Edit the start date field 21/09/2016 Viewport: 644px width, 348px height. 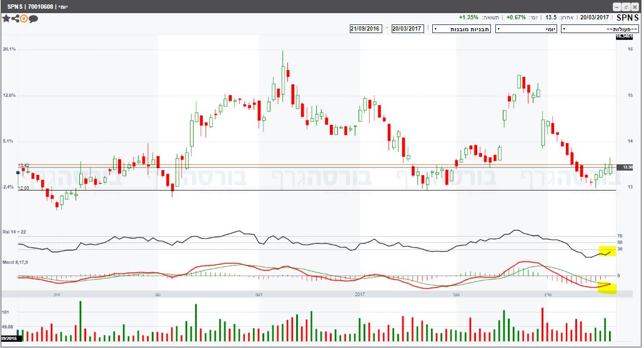[x=365, y=29]
